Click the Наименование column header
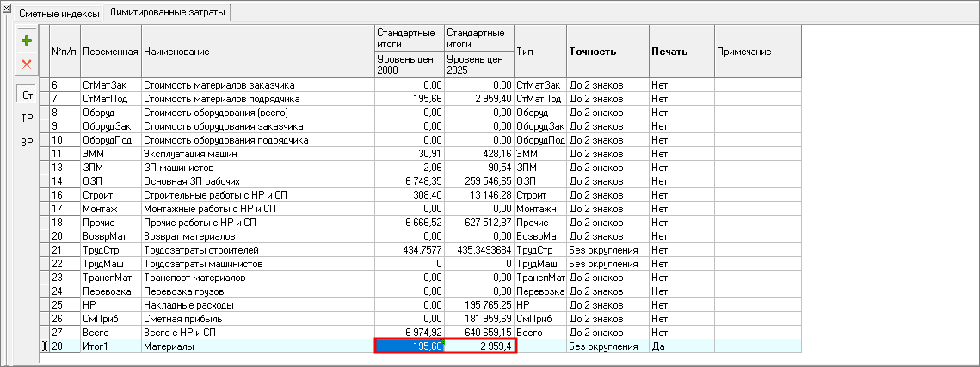The height and width of the screenshot is (367, 980). click(256, 52)
